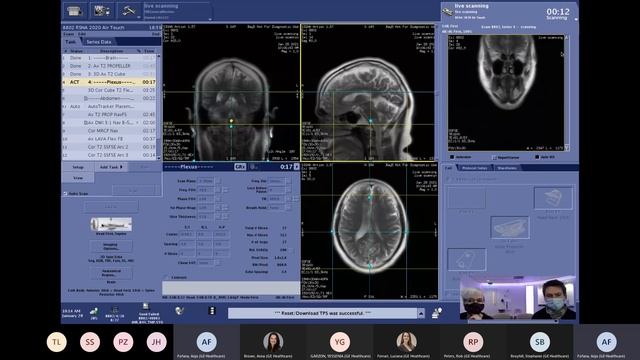
Task: Select the '3: 3D Ax T2 Cube' task
Action: coord(109,74)
